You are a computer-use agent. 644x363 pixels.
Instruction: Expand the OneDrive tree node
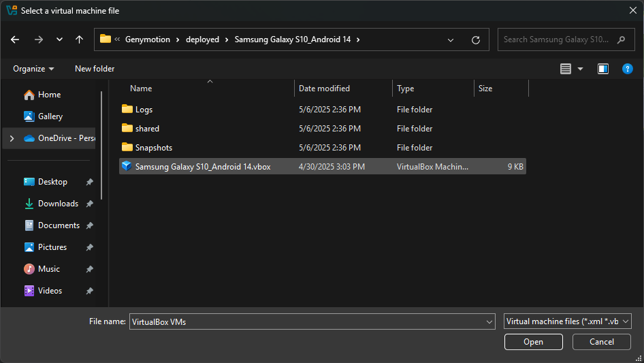pyautogui.click(x=12, y=138)
